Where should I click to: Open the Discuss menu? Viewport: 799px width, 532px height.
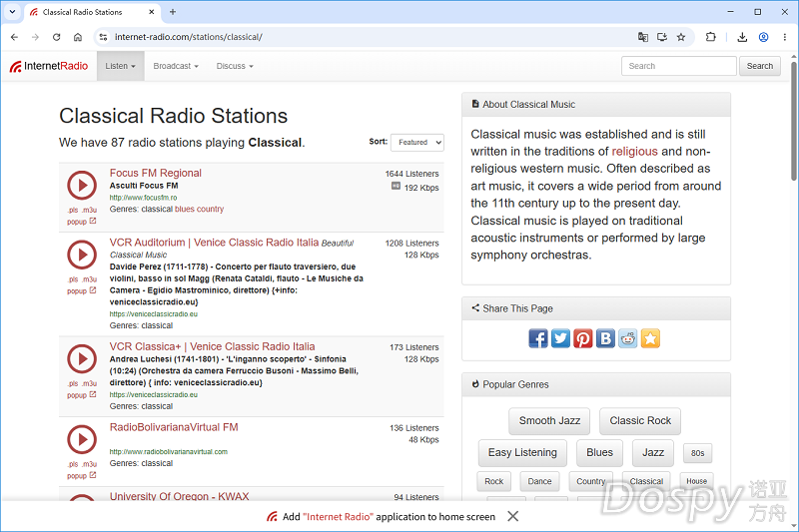click(x=235, y=66)
